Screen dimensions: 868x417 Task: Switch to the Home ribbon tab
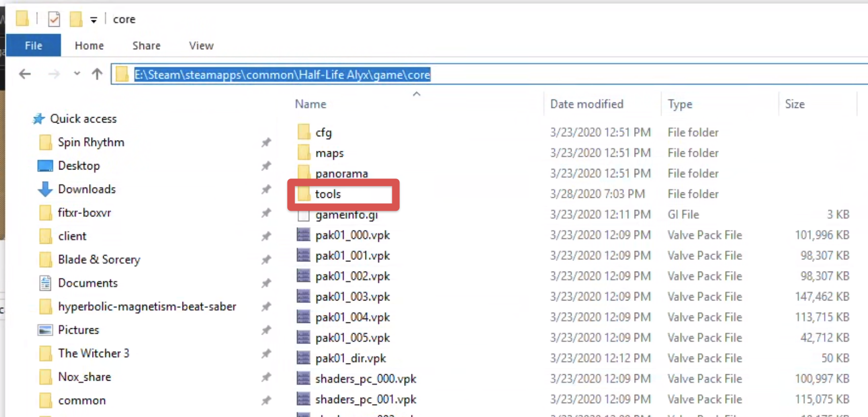click(89, 45)
